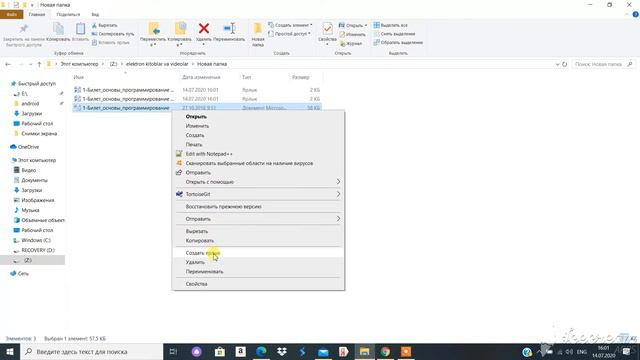
Task: Open the address bar history dropdown
Action: click(x=557, y=64)
